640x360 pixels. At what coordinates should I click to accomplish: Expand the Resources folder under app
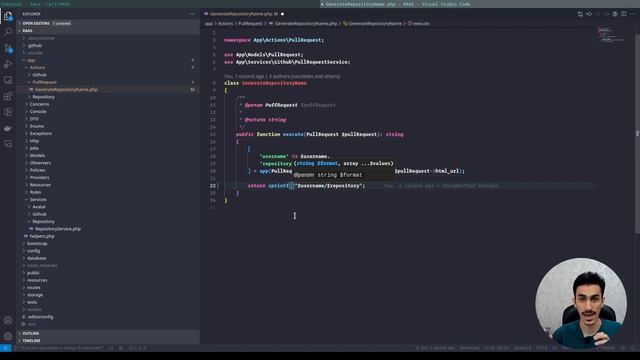point(40,185)
